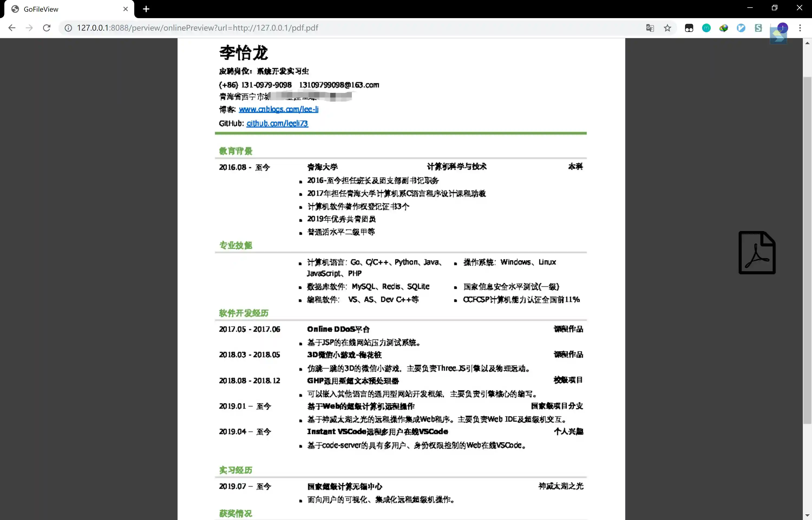The height and width of the screenshot is (520, 812).
Task: Click the address bar URL field
Action: click(337, 28)
